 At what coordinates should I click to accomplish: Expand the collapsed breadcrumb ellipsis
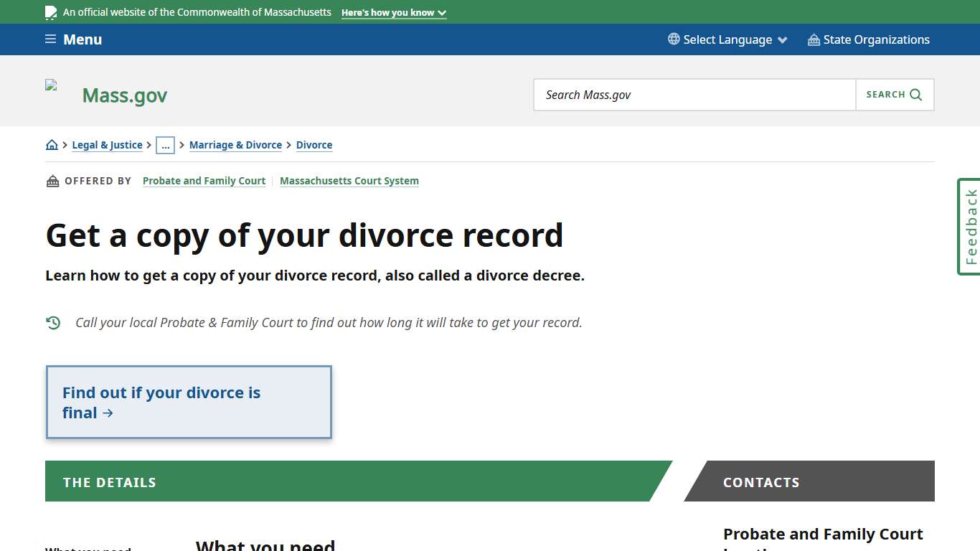166,145
